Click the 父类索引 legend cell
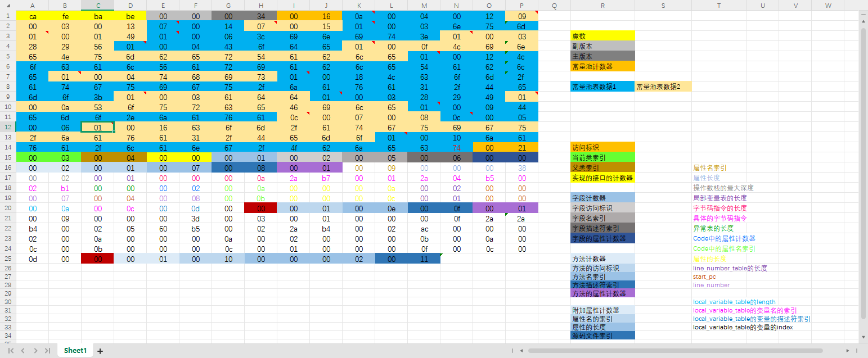Screen dimensions: 868x358 tap(602, 168)
